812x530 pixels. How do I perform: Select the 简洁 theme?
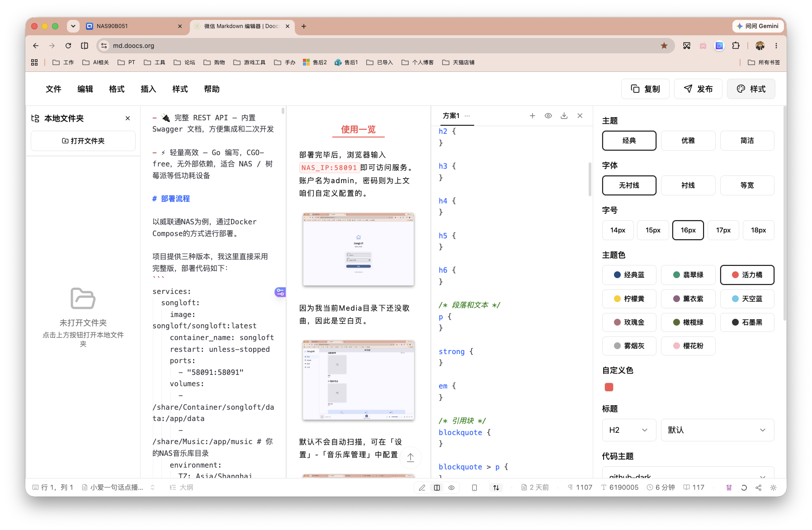[747, 141]
